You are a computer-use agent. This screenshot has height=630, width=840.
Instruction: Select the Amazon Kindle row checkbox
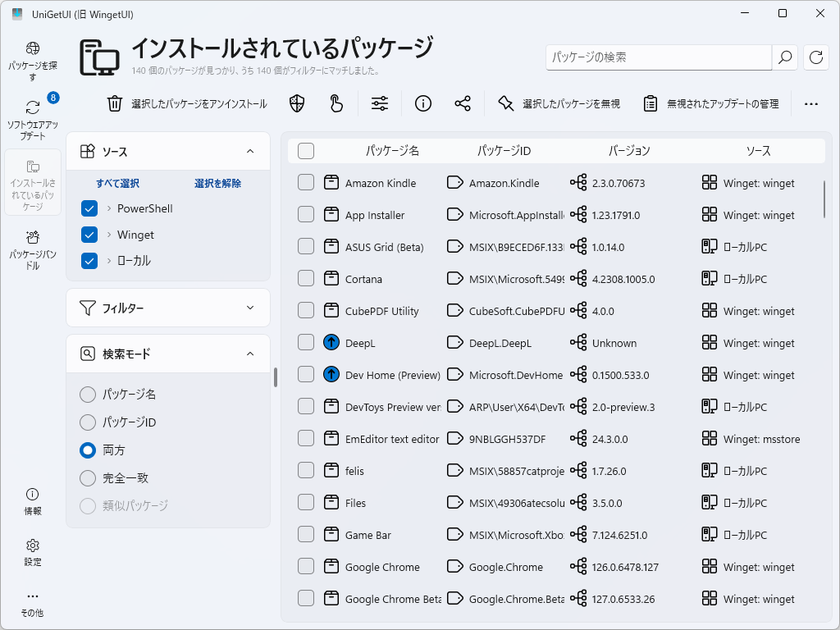tap(306, 182)
